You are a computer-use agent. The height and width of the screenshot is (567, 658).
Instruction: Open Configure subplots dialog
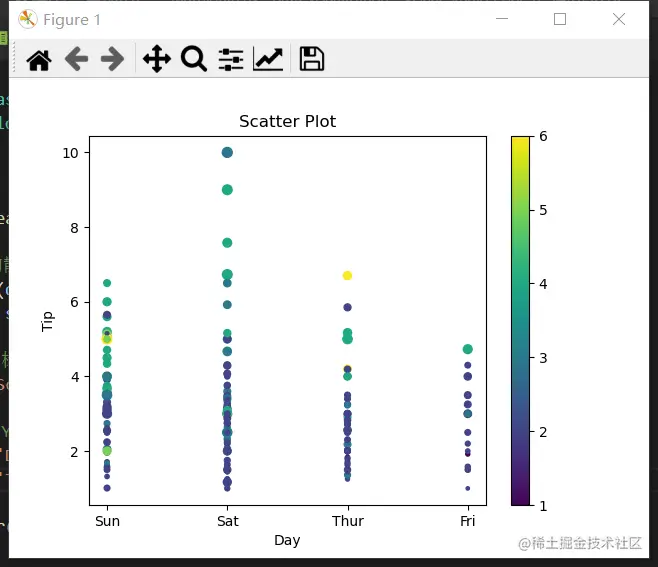pyautogui.click(x=231, y=59)
